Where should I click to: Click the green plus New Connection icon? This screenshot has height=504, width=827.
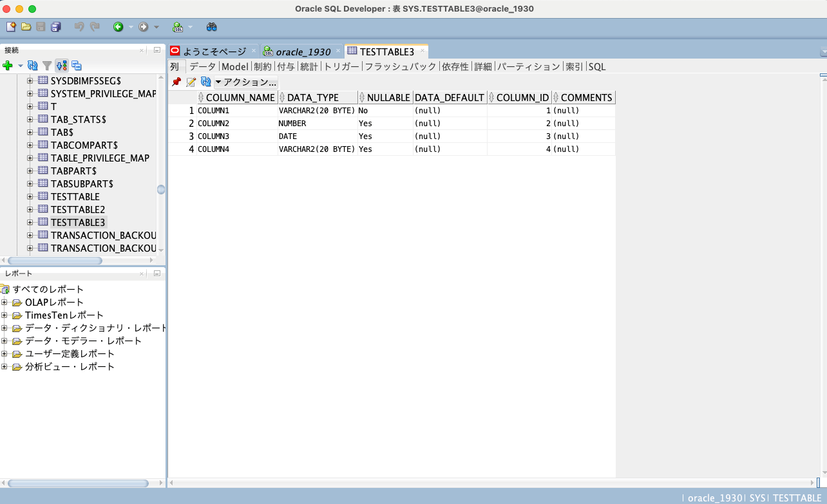tap(8, 66)
